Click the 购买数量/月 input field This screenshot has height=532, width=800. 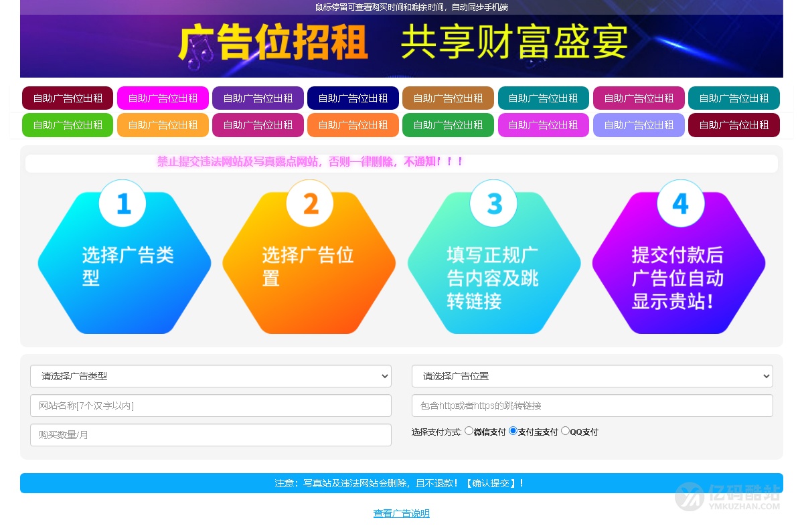pos(211,435)
